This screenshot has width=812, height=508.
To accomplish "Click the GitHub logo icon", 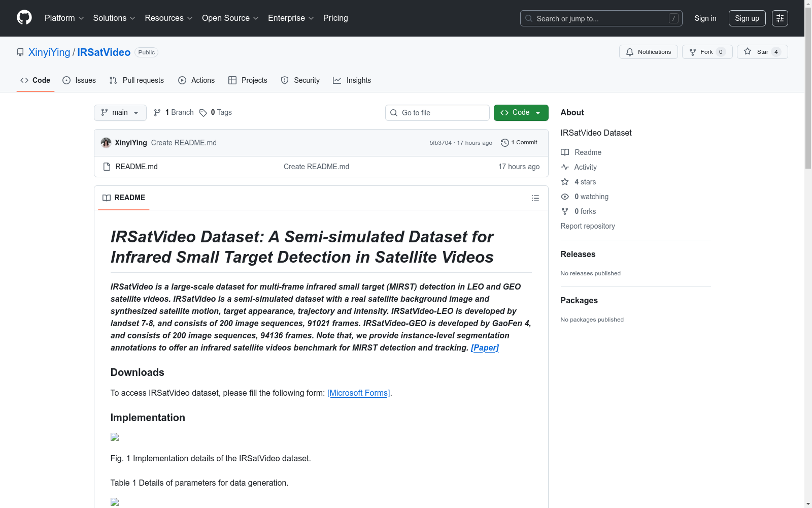I will click(x=24, y=18).
